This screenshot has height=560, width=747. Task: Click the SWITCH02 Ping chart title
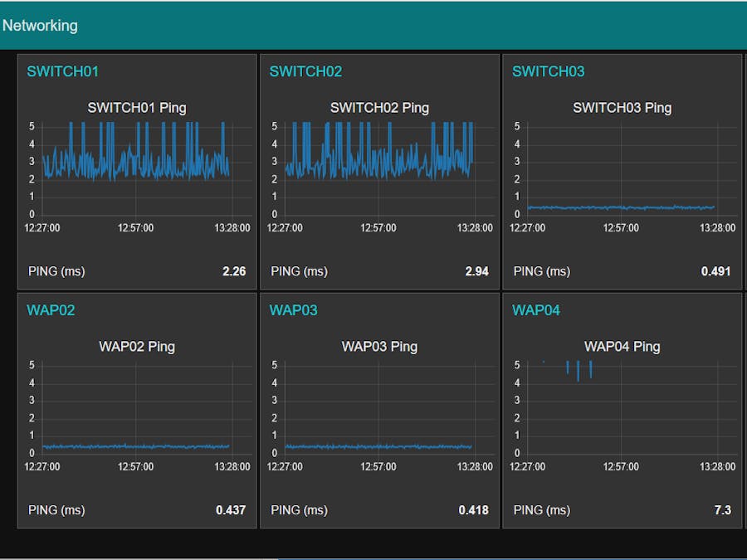point(379,108)
